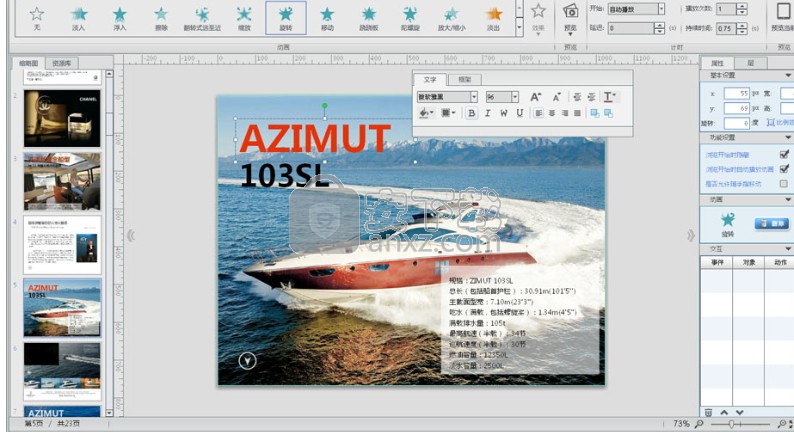Toggle first checked option under 功能设置
794x432 pixels.
point(784,154)
